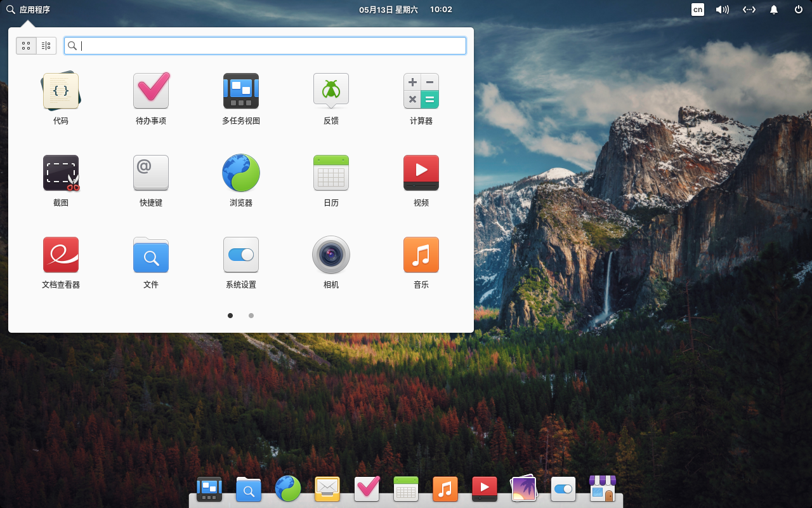Open the network indicator
This screenshot has width=812, height=508.
coord(749,10)
